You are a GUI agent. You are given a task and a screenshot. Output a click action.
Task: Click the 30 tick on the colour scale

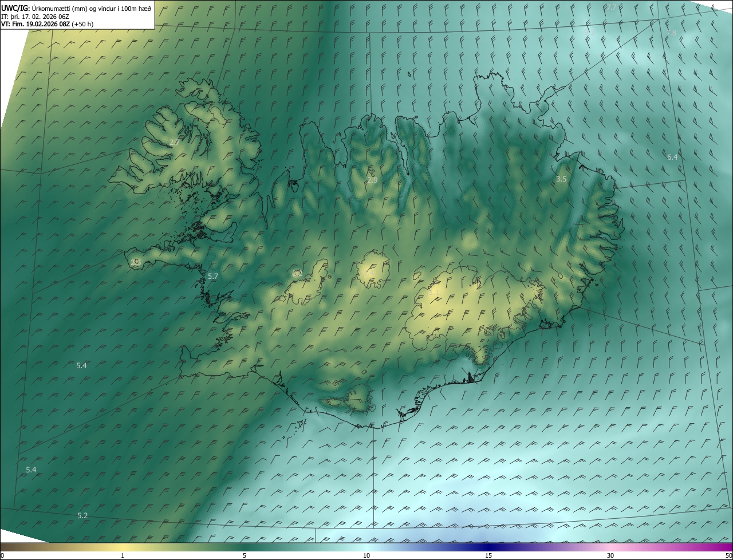pos(610,556)
